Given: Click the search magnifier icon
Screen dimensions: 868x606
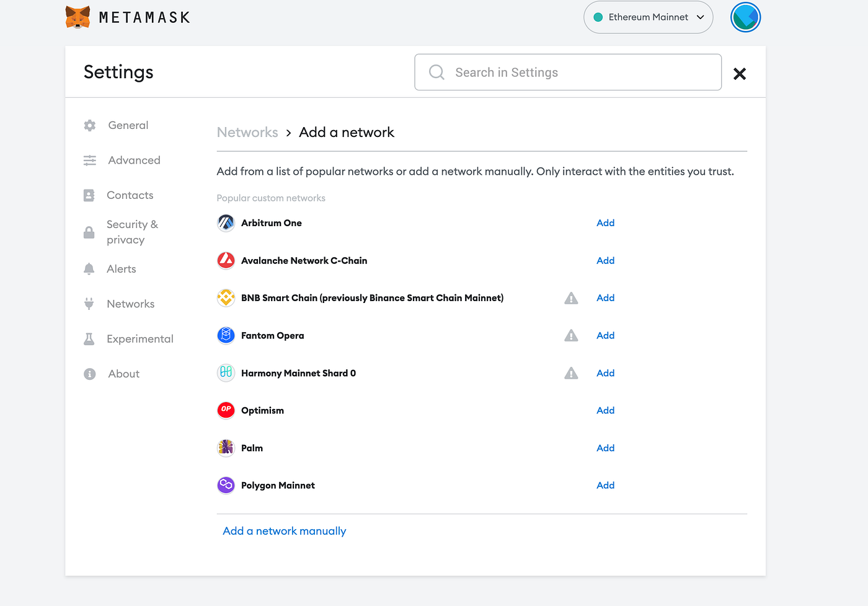Looking at the screenshot, I should [x=436, y=72].
